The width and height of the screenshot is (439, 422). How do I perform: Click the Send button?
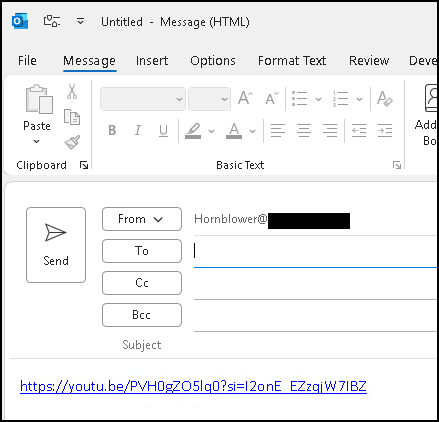pos(56,245)
